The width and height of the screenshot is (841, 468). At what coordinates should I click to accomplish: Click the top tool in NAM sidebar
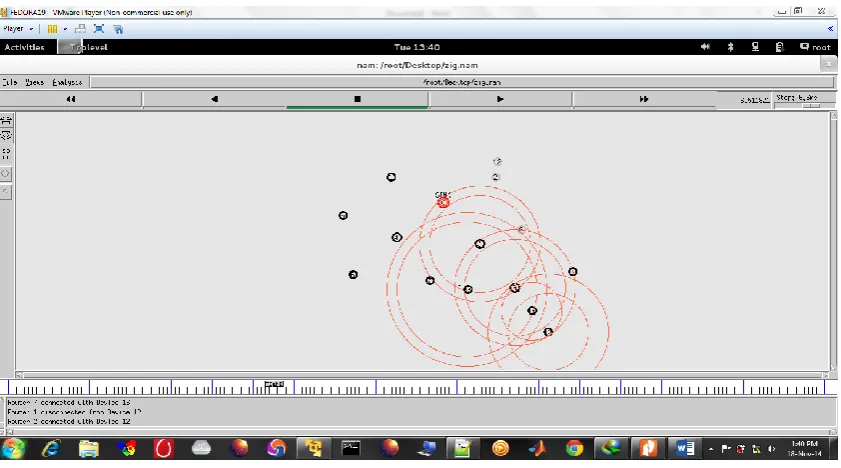pos(6,120)
